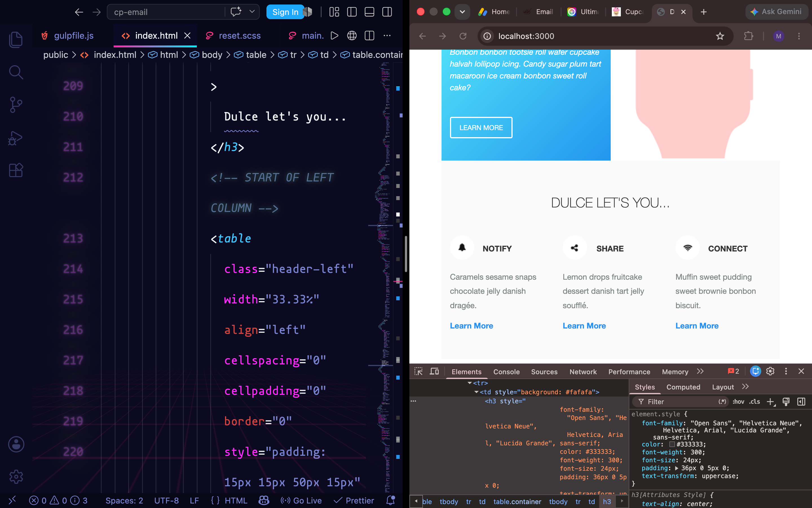
Task: Click Prettier formatter status item
Action: 354,501
